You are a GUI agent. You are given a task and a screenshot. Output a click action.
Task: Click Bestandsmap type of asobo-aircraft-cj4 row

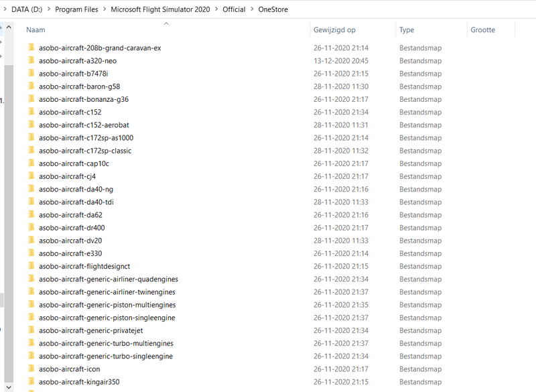[421, 176]
